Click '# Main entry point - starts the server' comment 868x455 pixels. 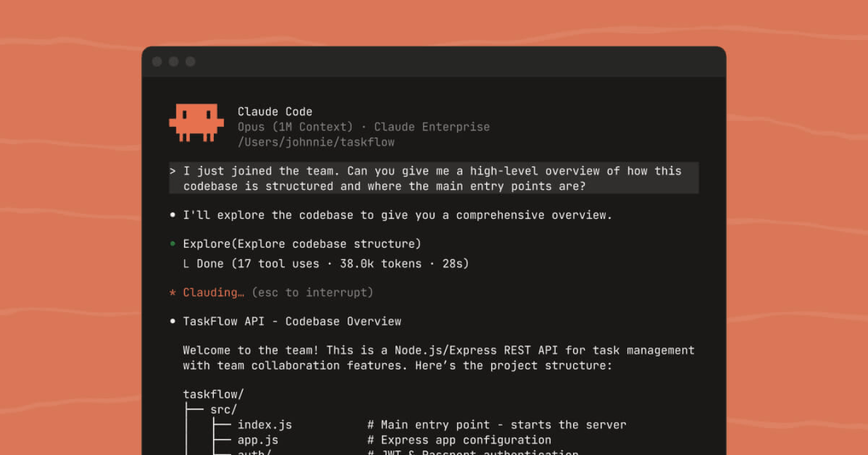pos(496,425)
